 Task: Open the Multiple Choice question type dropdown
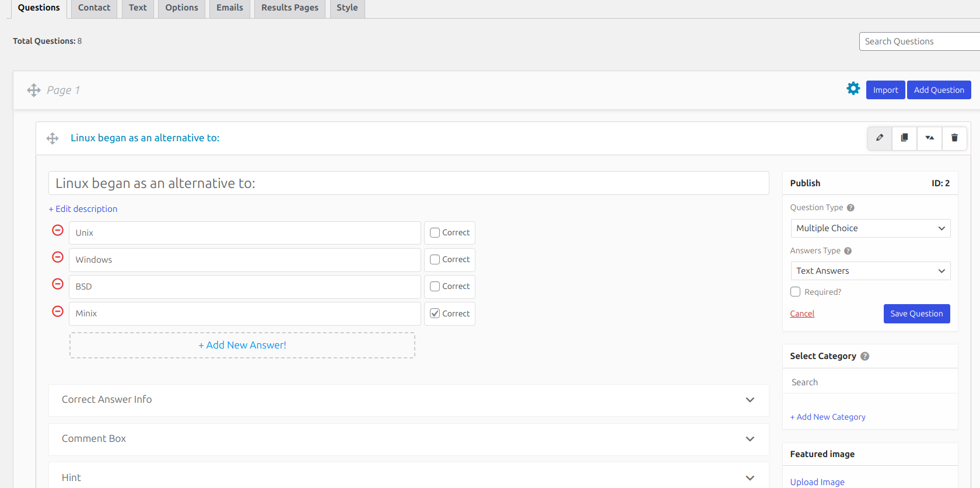click(870, 228)
